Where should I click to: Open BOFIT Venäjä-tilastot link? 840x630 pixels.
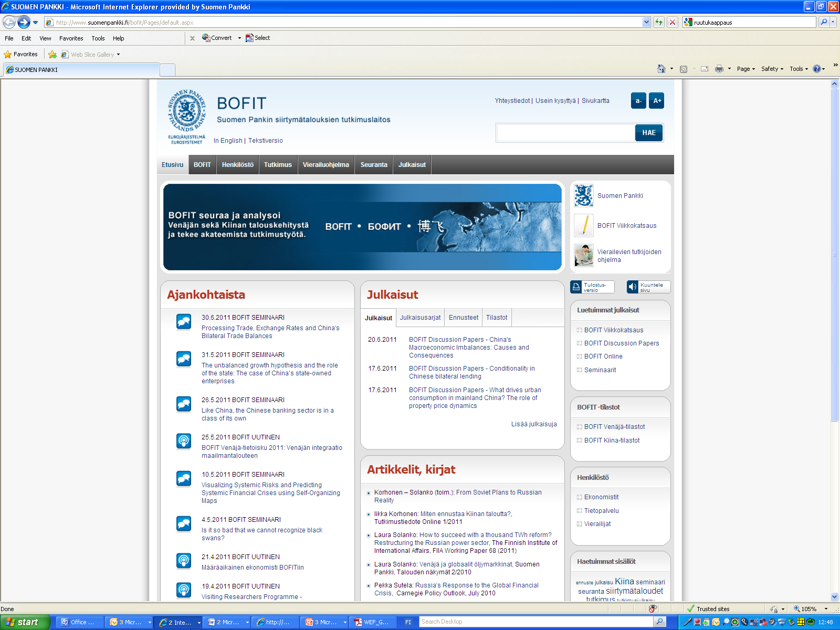click(x=615, y=427)
